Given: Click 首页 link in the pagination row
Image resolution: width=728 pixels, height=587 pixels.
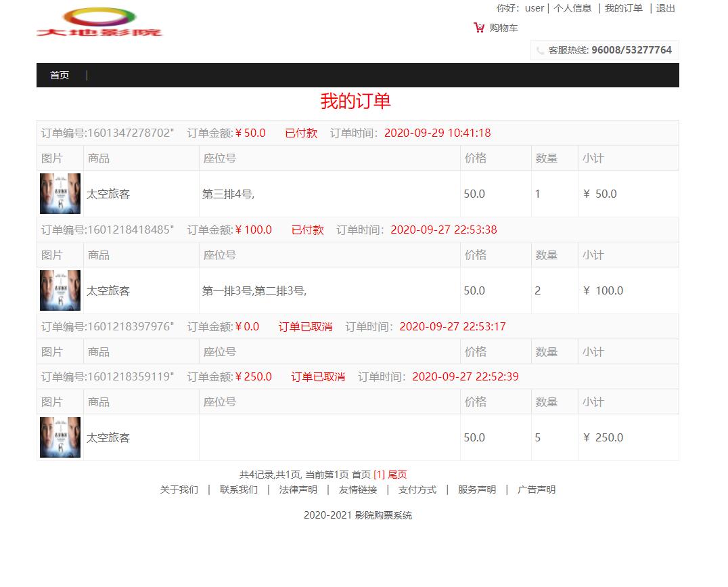Looking at the screenshot, I should click(x=360, y=474).
